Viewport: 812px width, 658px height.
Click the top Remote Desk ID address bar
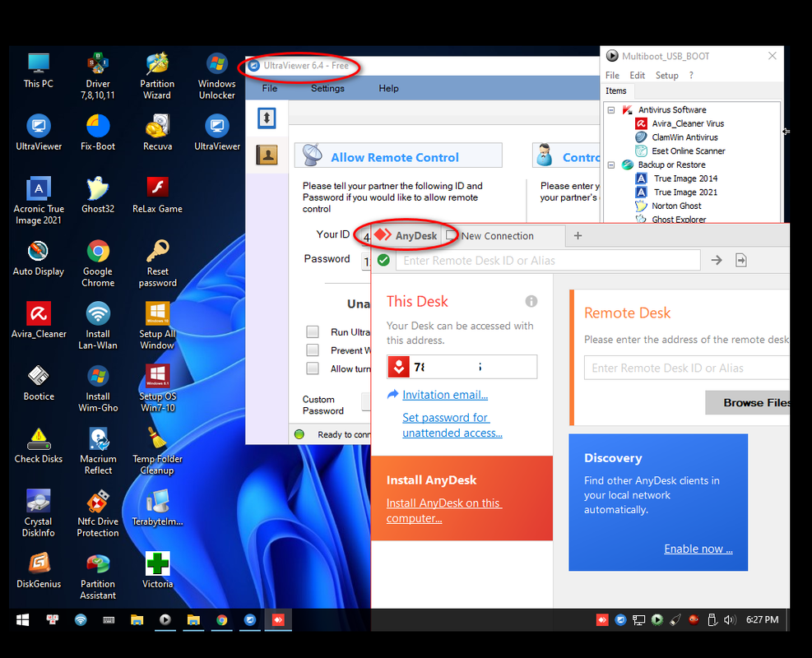(548, 260)
